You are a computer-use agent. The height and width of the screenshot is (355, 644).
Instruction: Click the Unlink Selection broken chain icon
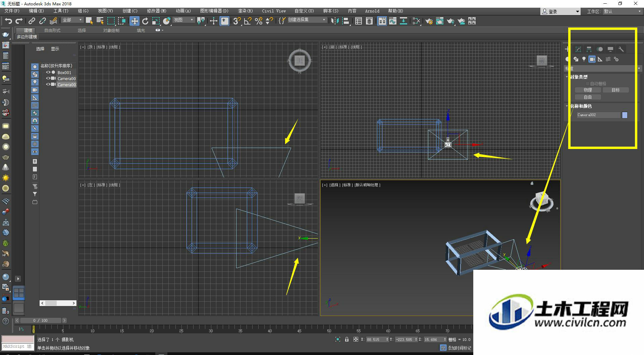pos(42,21)
